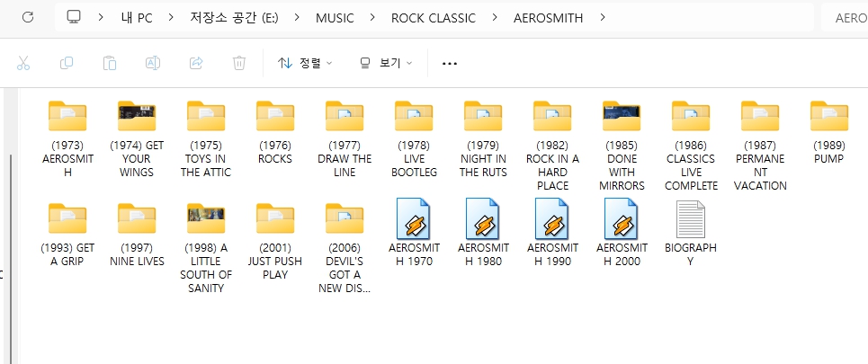
Task: Click the Rename icon in toolbar
Action: [153, 63]
